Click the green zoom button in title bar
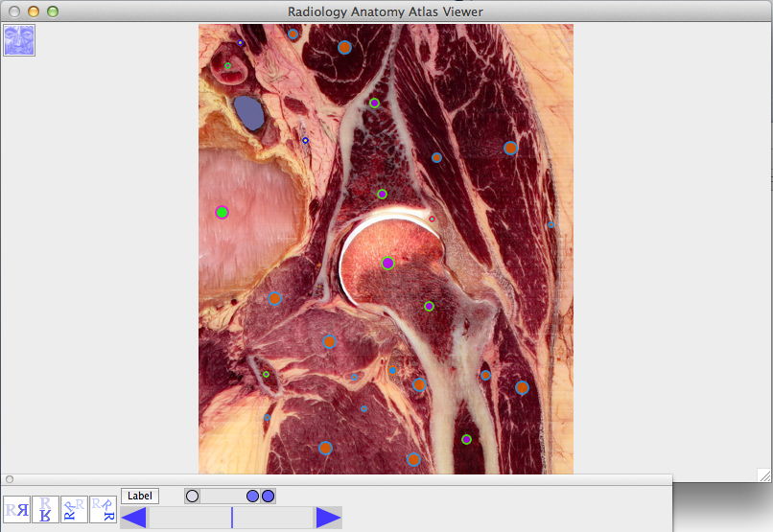 (x=53, y=12)
